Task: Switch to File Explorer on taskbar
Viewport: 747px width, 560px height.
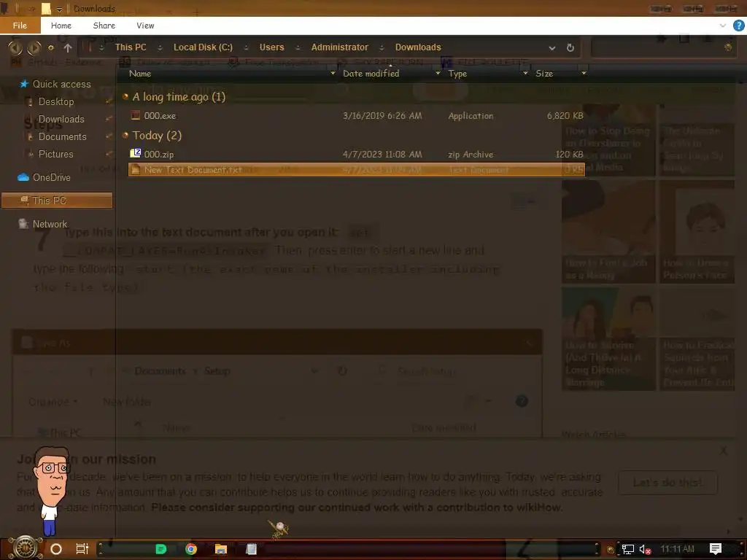Action: click(220, 549)
